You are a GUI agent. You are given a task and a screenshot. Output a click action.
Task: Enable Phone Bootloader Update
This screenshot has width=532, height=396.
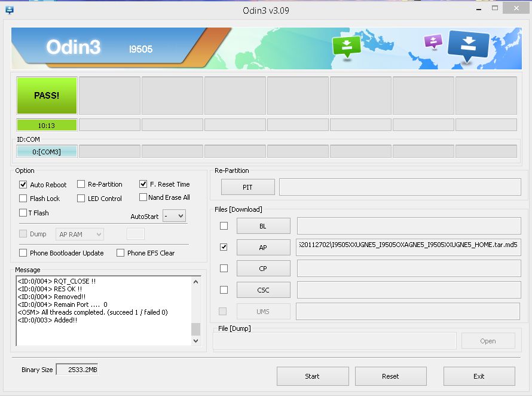click(x=23, y=253)
